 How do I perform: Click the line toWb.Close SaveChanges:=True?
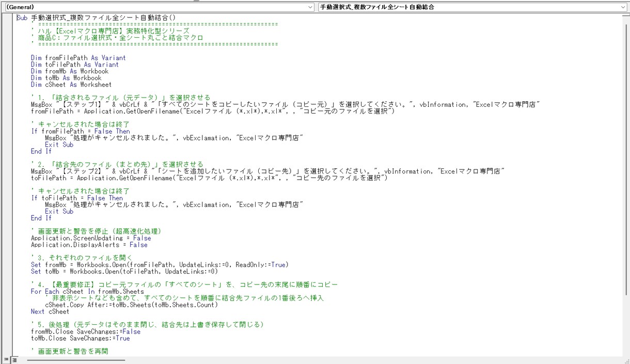tap(80, 338)
